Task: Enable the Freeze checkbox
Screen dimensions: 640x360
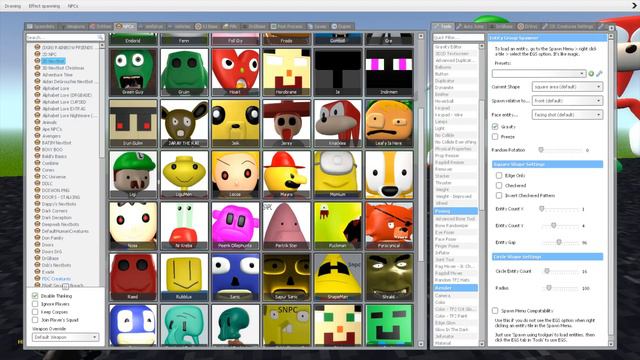Action: coord(495,137)
